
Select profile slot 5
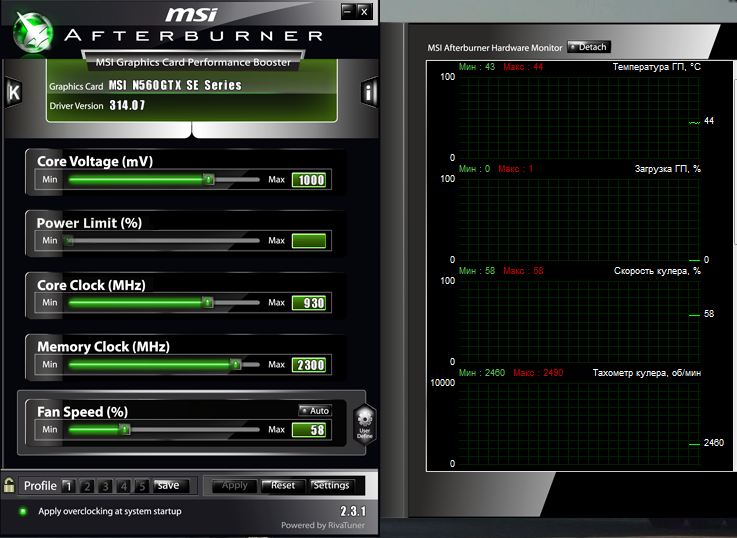142,486
